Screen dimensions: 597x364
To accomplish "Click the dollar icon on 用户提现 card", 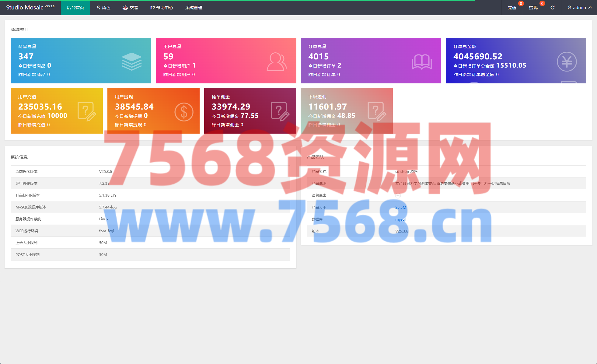I will tap(184, 112).
